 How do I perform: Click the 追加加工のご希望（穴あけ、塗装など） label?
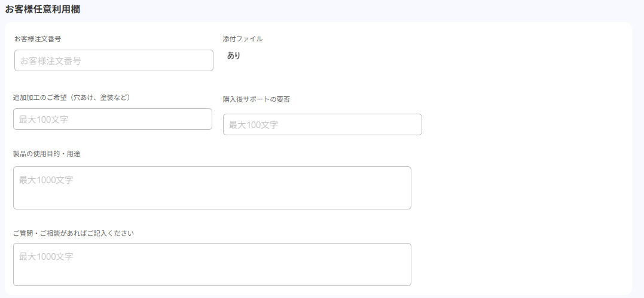click(x=72, y=97)
